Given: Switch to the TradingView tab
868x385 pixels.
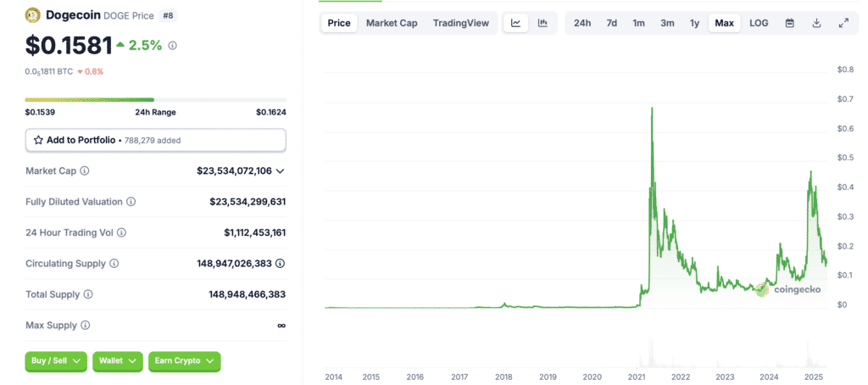Looking at the screenshot, I should [x=461, y=23].
